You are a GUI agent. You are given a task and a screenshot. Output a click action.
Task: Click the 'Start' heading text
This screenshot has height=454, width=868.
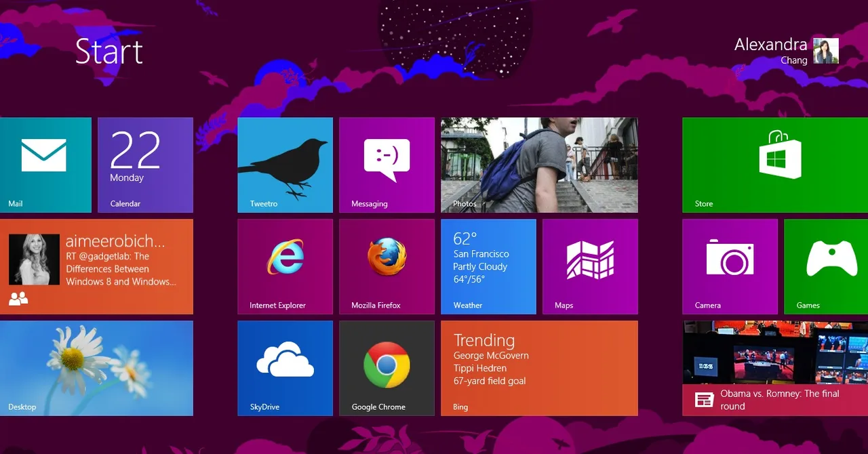109,51
